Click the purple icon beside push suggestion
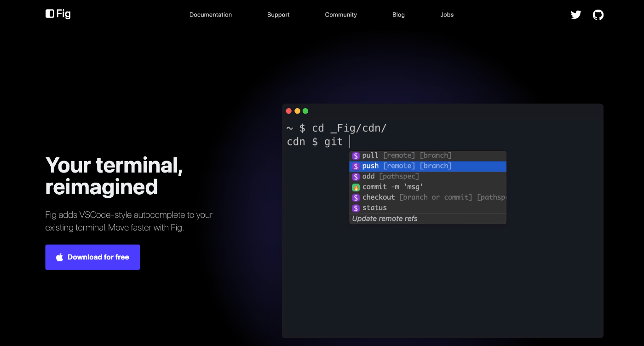644x346 pixels. coord(356,166)
